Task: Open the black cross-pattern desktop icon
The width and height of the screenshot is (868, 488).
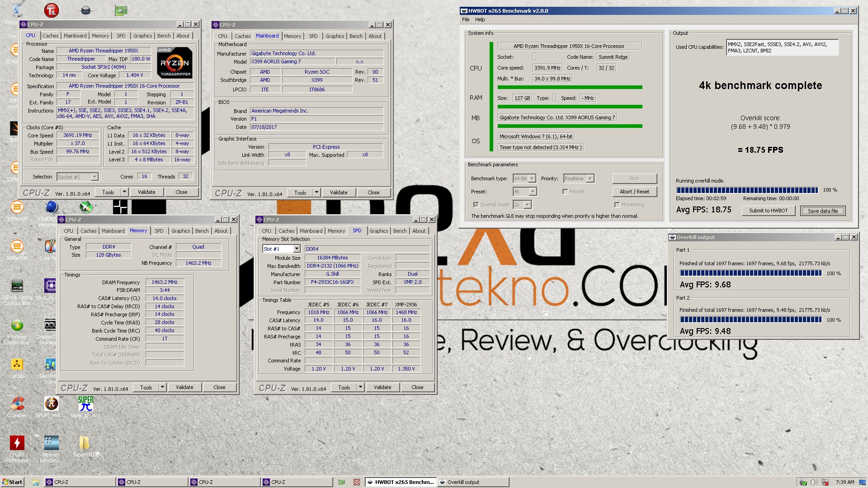Action: coord(120,207)
